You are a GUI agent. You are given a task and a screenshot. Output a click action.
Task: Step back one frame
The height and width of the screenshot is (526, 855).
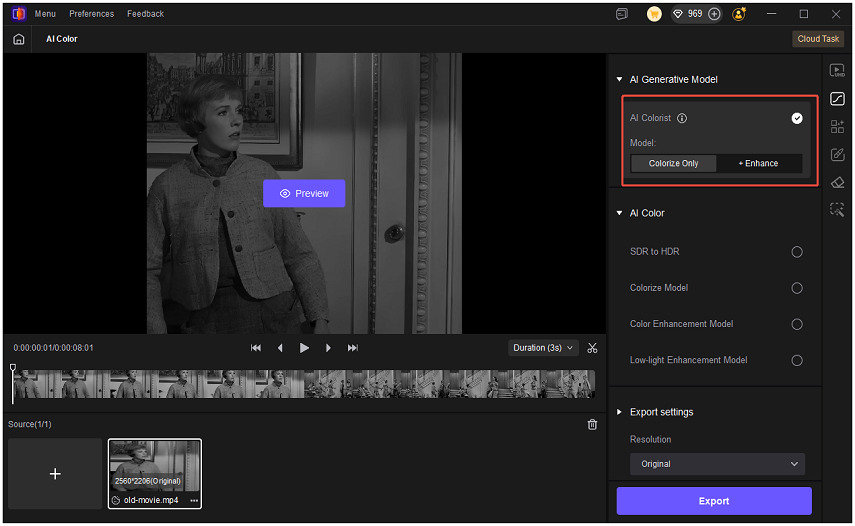pos(280,348)
